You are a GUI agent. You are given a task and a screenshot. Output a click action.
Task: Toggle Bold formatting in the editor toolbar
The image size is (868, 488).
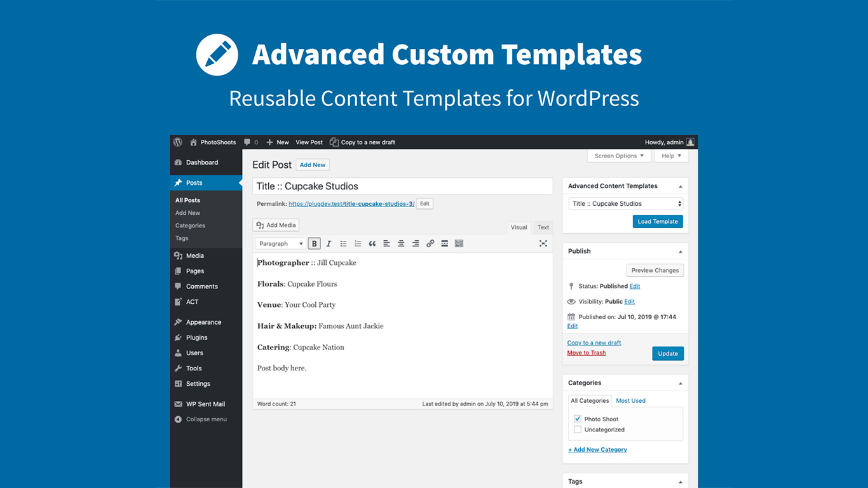click(x=314, y=243)
